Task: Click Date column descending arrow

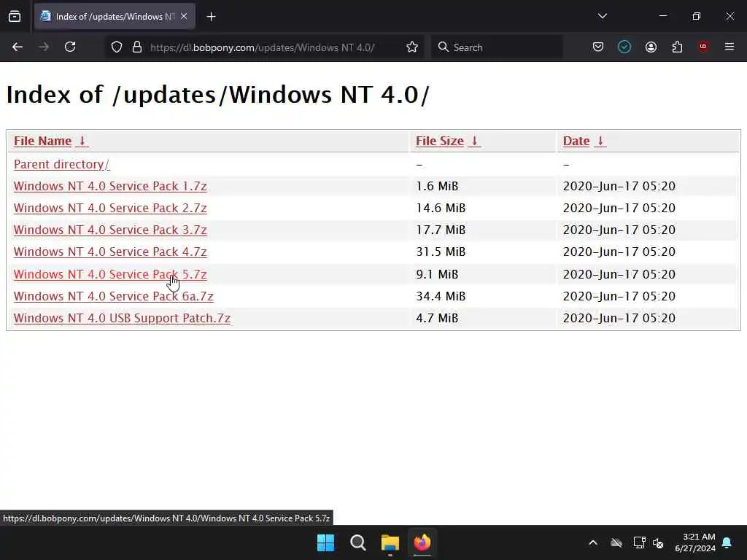Action: point(600,141)
